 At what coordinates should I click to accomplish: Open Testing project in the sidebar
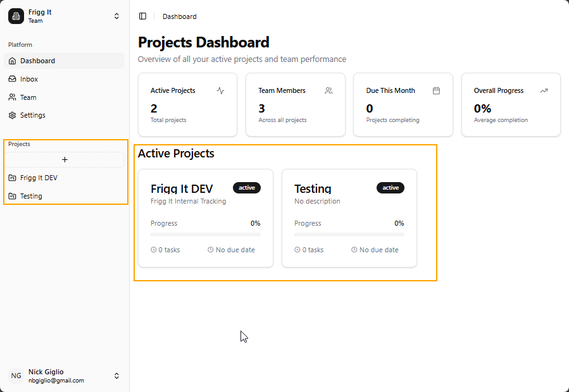31,196
